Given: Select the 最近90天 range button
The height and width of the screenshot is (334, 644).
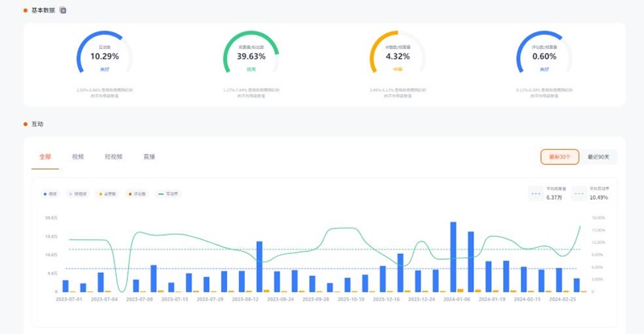Looking at the screenshot, I should pos(598,157).
